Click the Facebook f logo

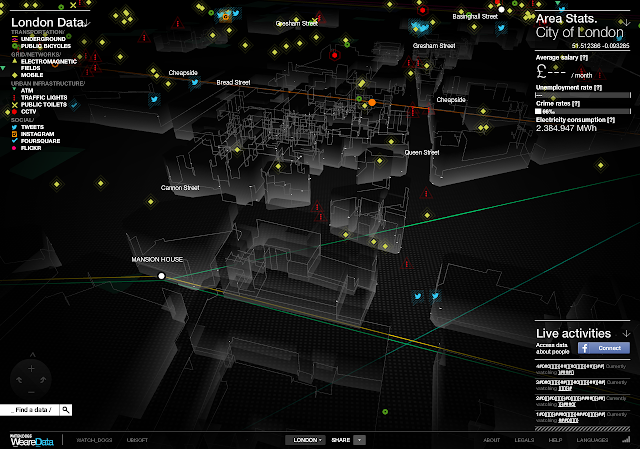pos(584,348)
